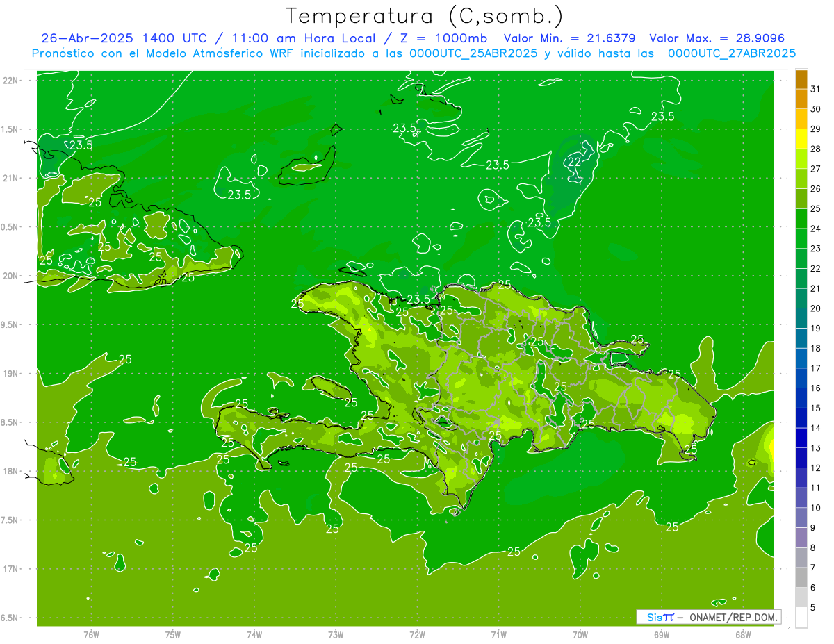Pick the orange swatch between 30 and 31
Viewport: 834px width, 644px height.
[801, 99]
